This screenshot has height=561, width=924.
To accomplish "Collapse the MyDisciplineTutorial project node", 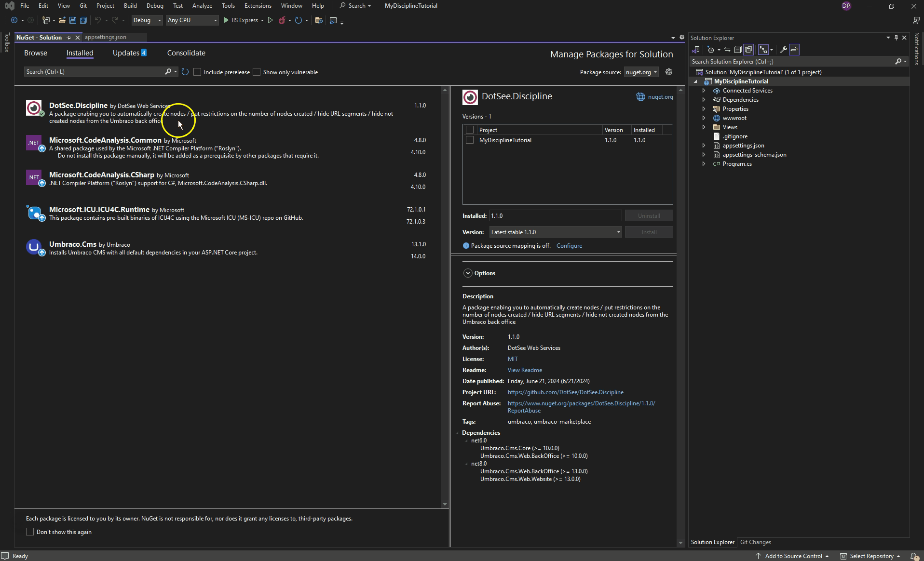I will 695,81.
